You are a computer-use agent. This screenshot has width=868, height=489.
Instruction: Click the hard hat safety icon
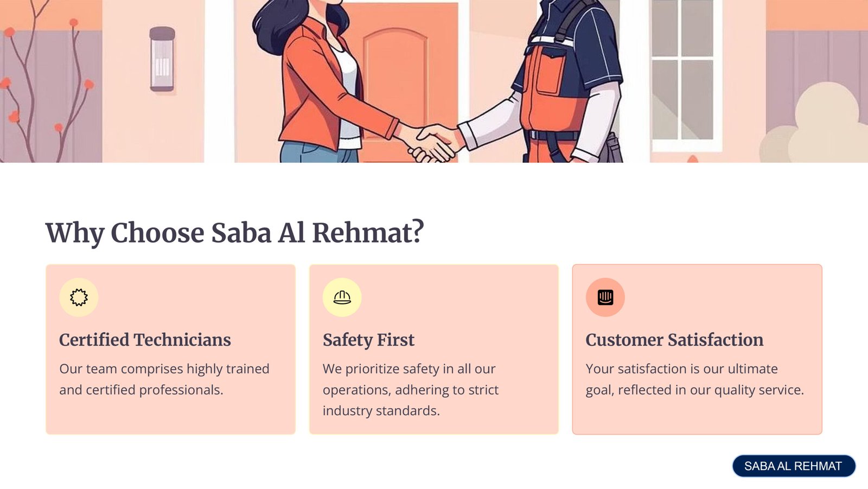pos(342,297)
